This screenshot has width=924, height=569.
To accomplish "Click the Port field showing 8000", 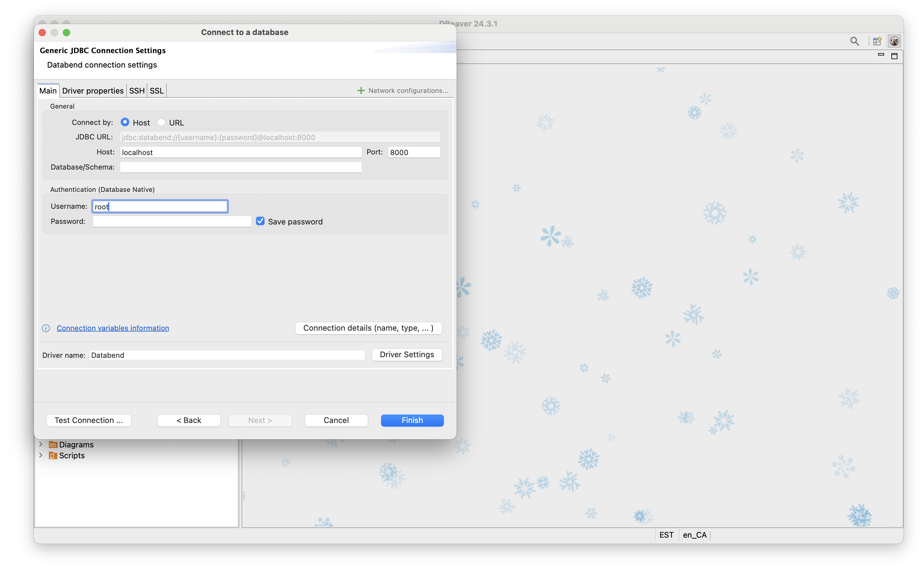I will point(414,152).
